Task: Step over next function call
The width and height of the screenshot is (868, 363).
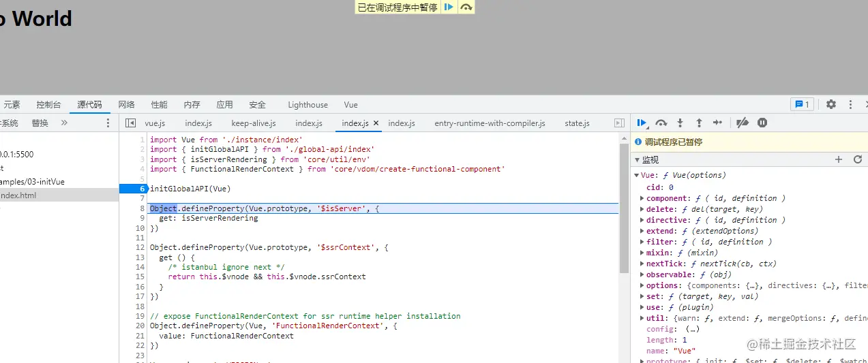Action: pyautogui.click(x=661, y=123)
